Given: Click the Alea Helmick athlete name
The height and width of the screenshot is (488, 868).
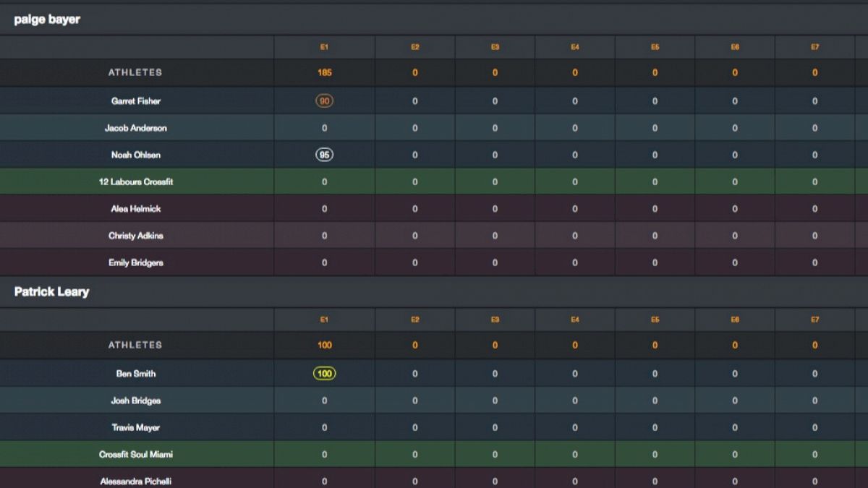Looking at the screenshot, I should 136,209.
